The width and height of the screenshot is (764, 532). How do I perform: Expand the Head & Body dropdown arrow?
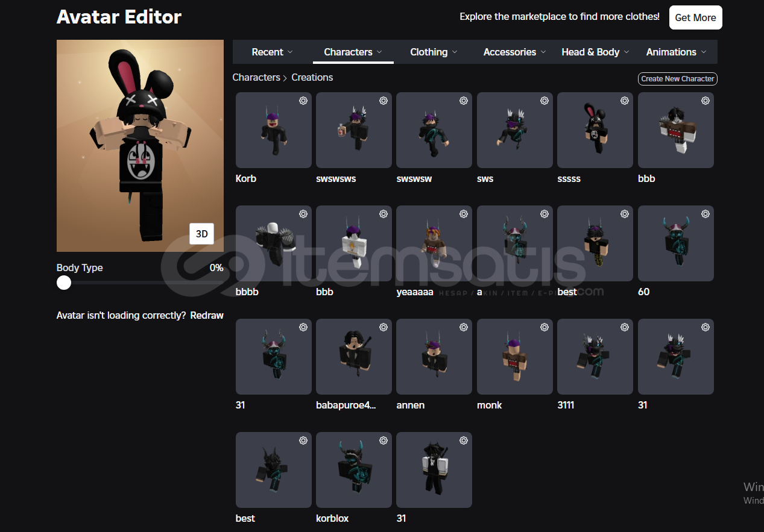click(627, 52)
